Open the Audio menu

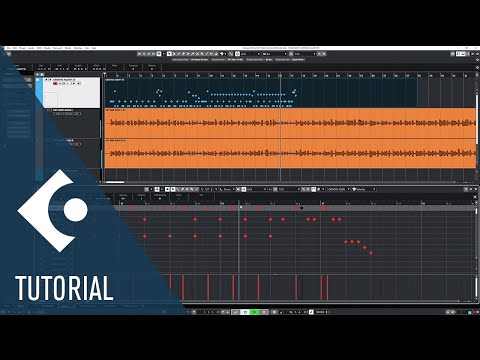pyautogui.click(x=31, y=48)
